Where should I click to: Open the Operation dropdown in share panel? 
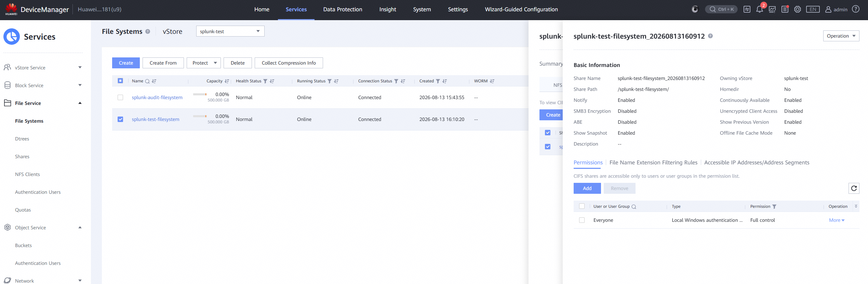click(841, 36)
